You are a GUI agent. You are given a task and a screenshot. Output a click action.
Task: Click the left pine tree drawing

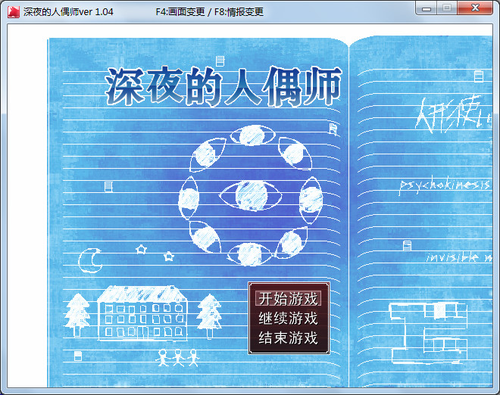pos(77,314)
